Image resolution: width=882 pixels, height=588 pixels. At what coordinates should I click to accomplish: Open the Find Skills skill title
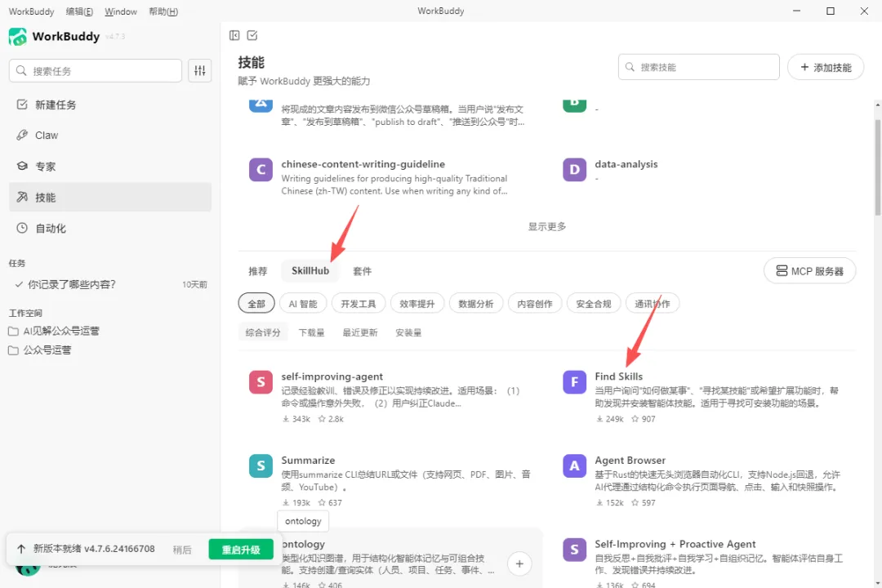[x=619, y=376]
